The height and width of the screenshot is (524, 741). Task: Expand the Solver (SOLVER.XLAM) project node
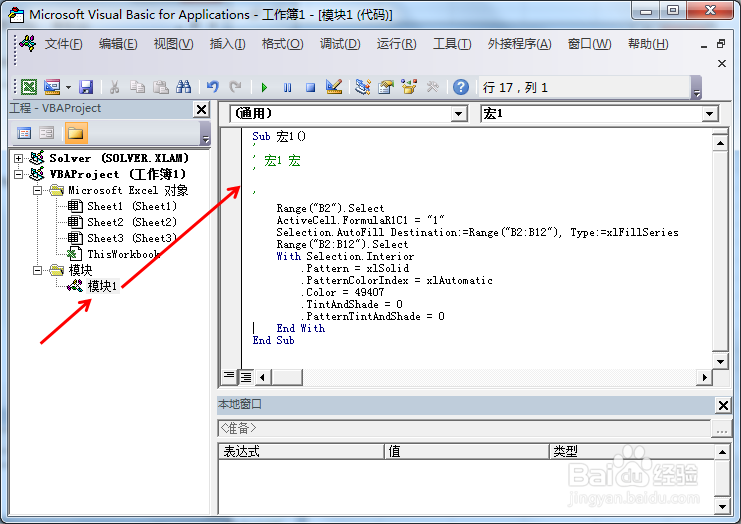click(x=18, y=158)
